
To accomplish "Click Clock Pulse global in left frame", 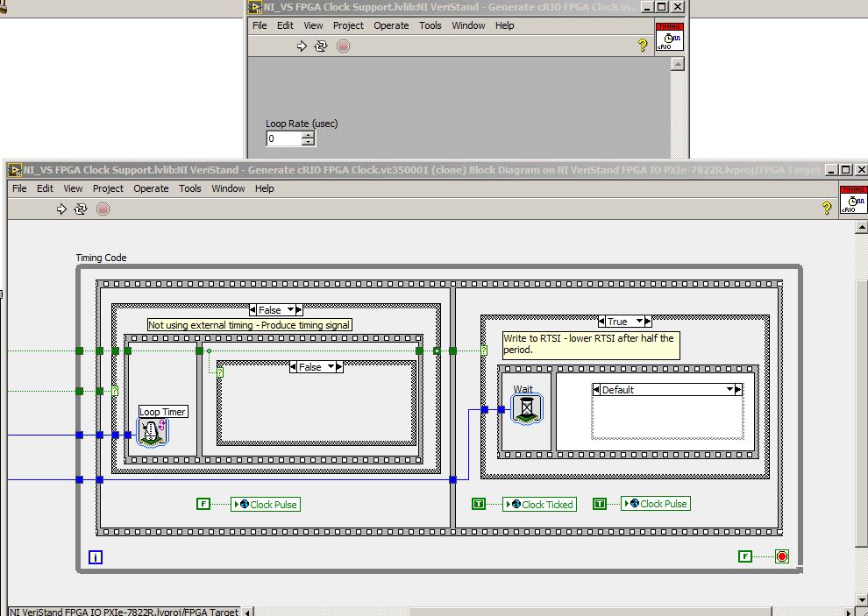I will click(266, 504).
